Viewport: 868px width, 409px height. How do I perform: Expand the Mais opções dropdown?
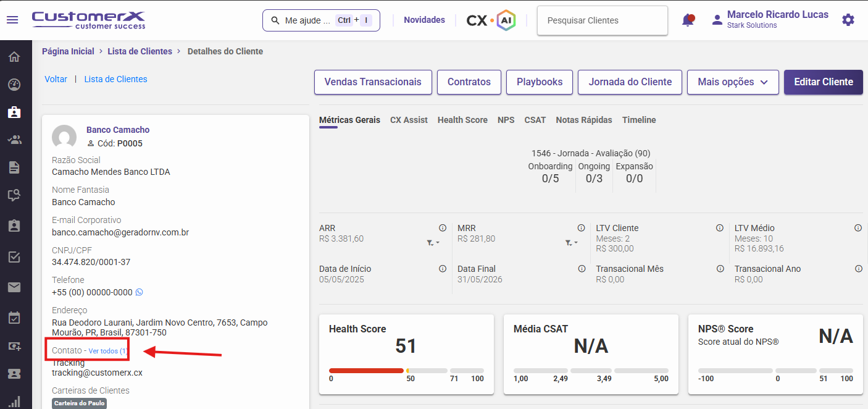click(733, 82)
